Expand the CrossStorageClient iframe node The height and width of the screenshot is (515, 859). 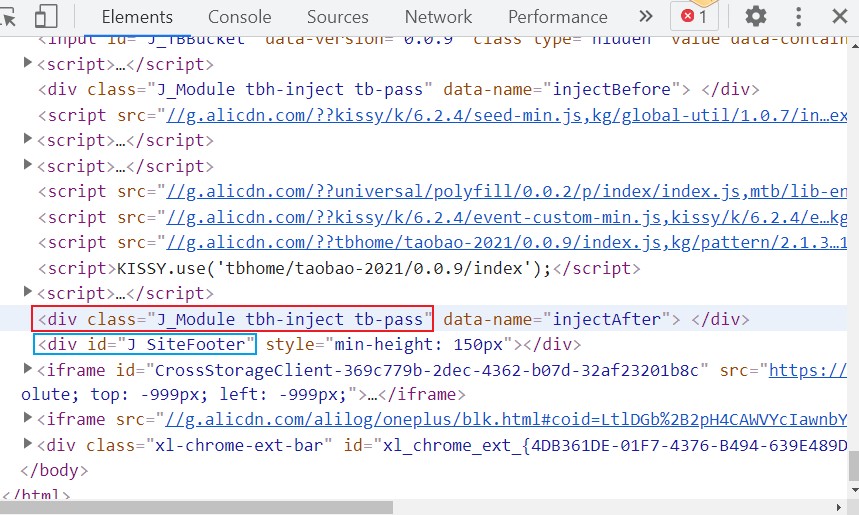[x=27, y=369]
